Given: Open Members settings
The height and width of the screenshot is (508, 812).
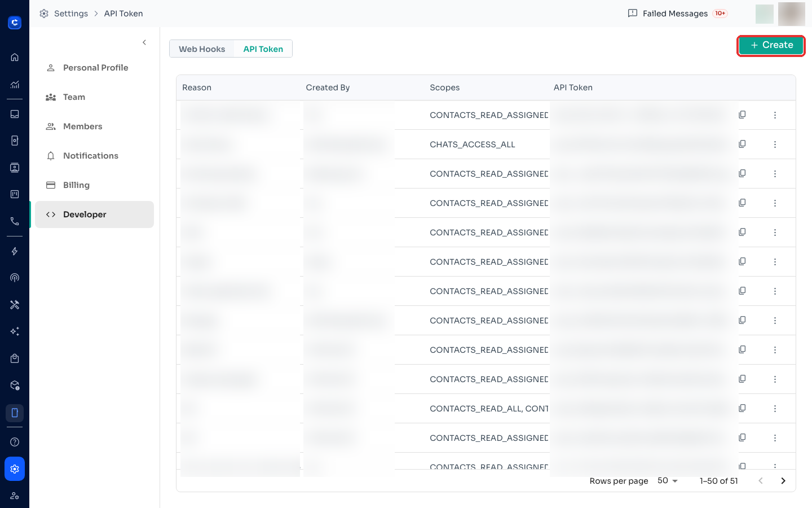Looking at the screenshot, I should [x=94, y=126].
